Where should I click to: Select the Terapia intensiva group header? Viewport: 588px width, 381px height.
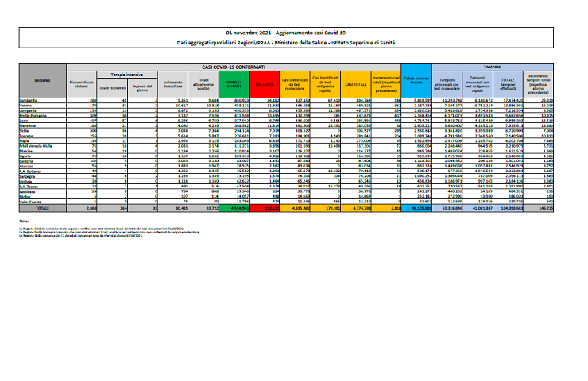[124, 71]
